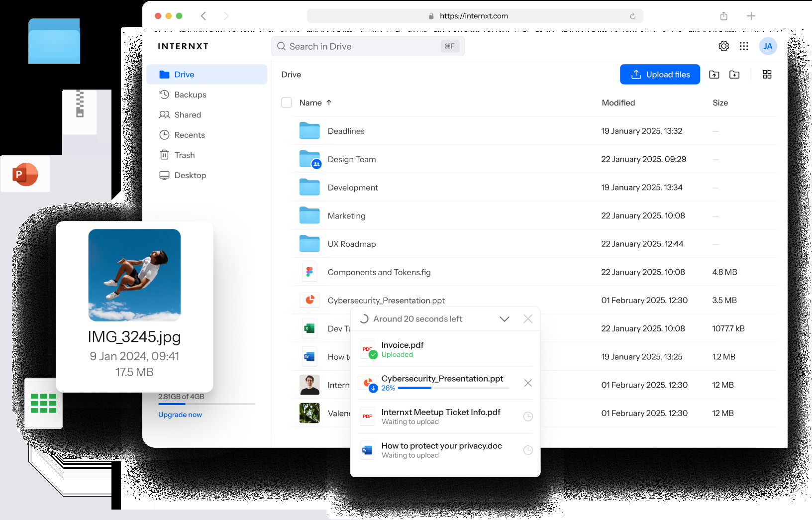Open the Upload folder icon
Screen dimensions: 812x520
pos(714,74)
